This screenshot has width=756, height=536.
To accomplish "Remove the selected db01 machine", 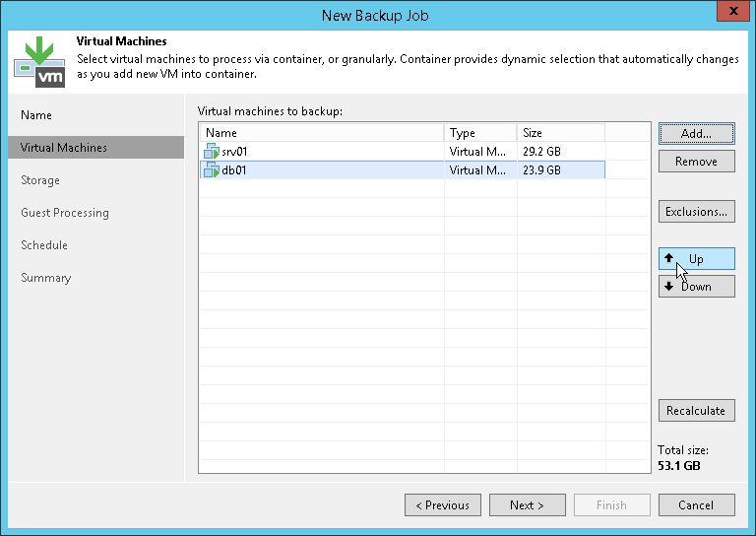I will tap(696, 162).
